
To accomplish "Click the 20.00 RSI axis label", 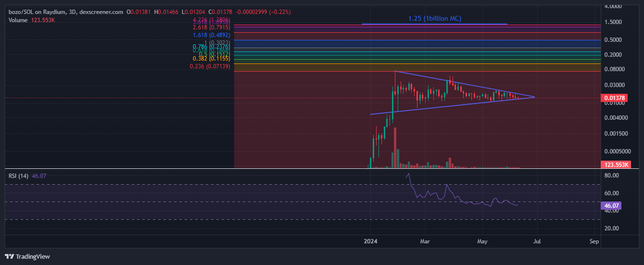I will coord(612,229).
